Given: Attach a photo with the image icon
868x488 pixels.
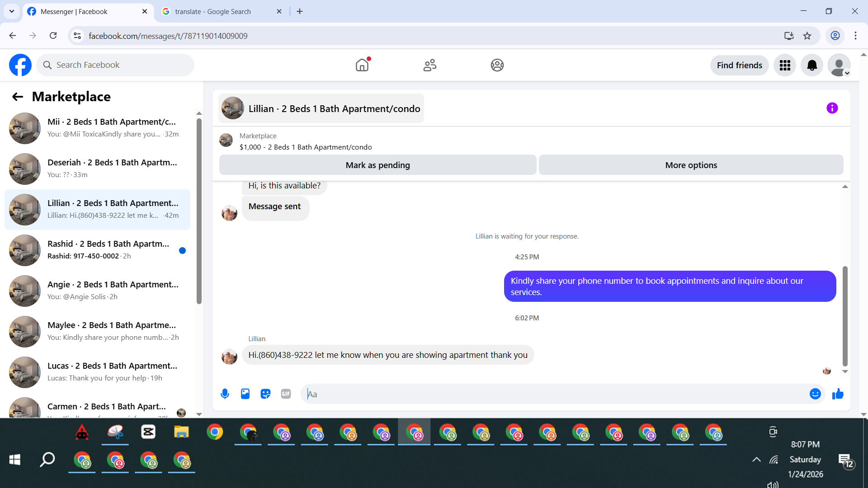Looking at the screenshot, I should (245, 394).
